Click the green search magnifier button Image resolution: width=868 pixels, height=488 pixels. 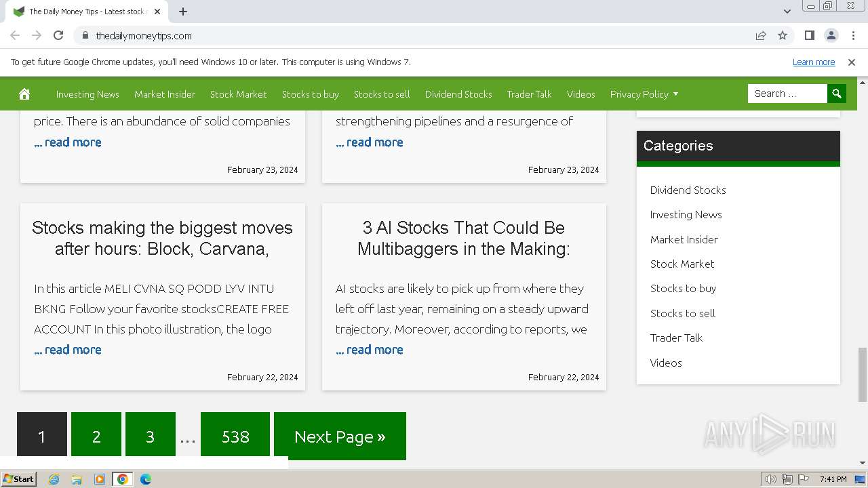point(837,94)
